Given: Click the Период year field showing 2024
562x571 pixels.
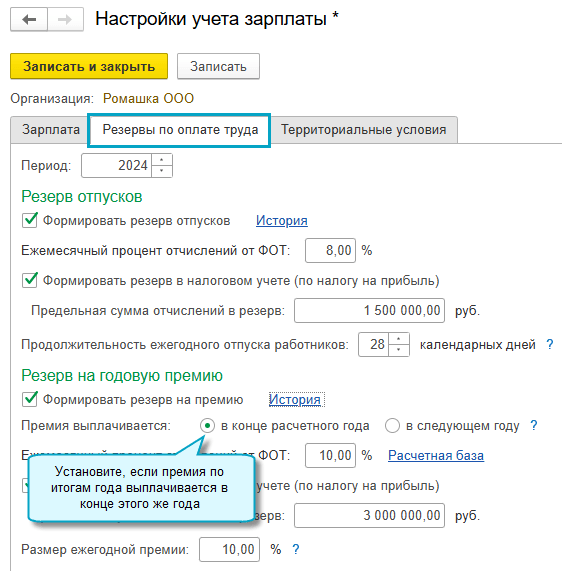Looking at the screenshot, I should (x=117, y=165).
